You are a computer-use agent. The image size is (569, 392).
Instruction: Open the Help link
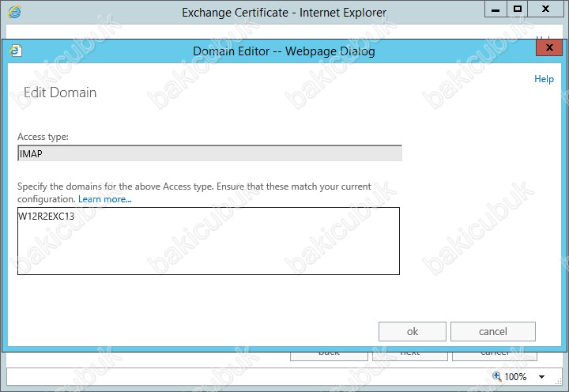[544, 79]
